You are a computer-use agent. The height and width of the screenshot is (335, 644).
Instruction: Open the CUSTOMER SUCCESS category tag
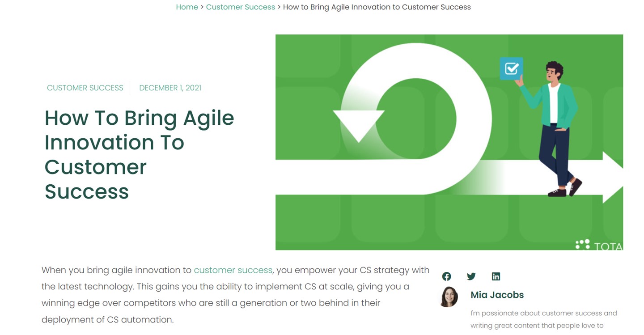coord(85,88)
